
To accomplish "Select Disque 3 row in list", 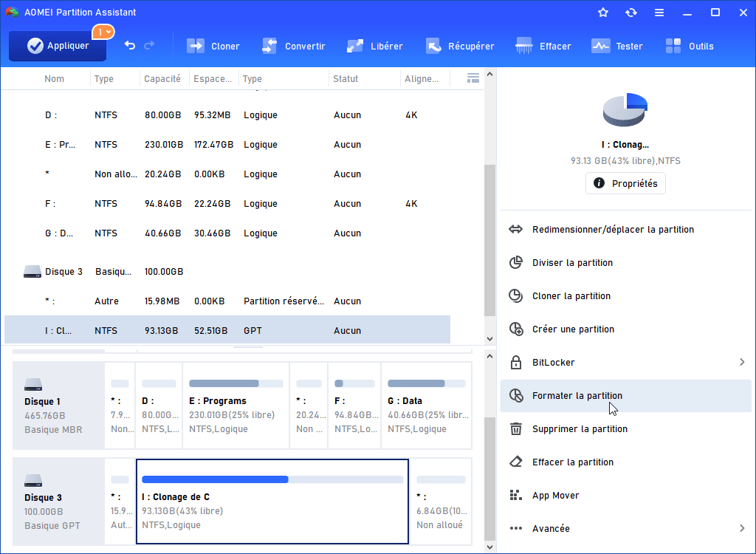I will point(227,272).
